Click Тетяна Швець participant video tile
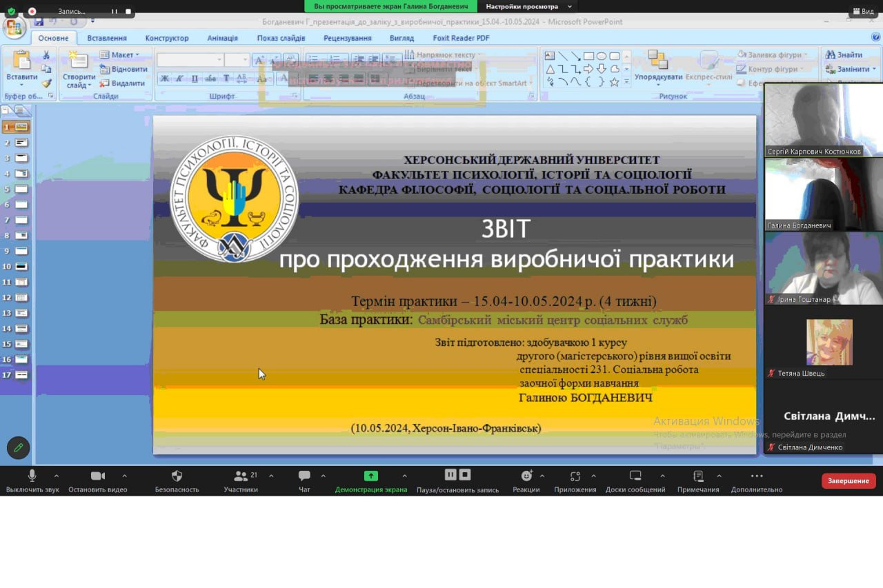Viewport: 883px width, 588px height. [x=824, y=341]
